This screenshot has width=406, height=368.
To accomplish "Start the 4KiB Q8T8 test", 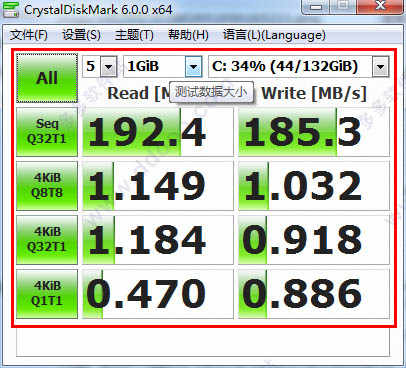I will [x=47, y=186].
